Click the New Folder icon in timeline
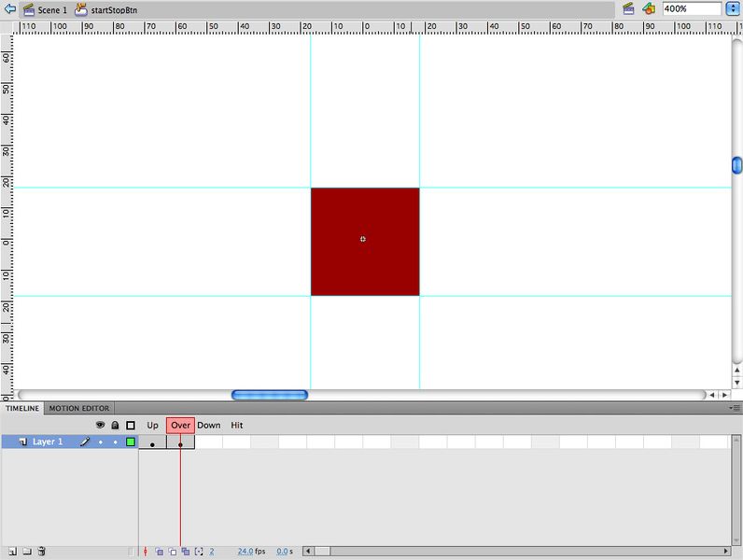 [x=26, y=552]
